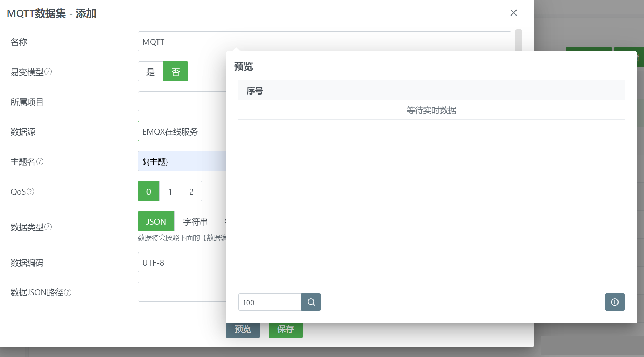Image resolution: width=644 pixels, height=357 pixels.
Task: Close the MQTT数据集 添加 dialog
Action: (x=513, y=13)
